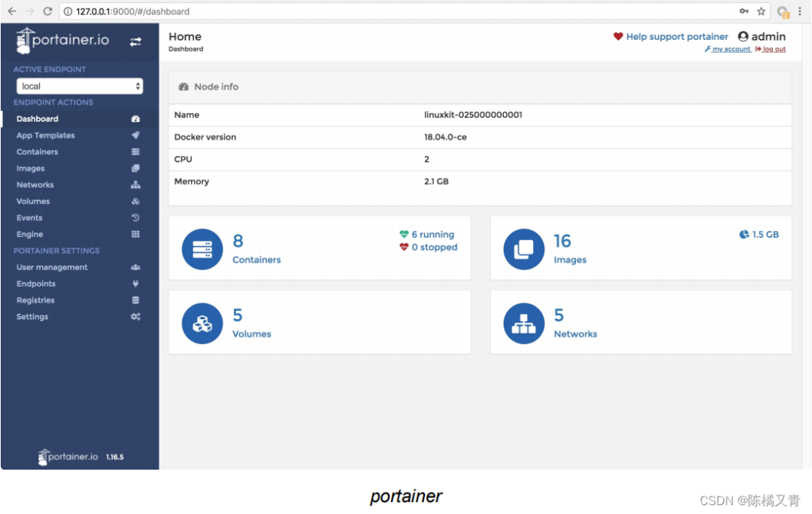Viewport: 812px width, 514px height.
Task: Click the browser forward arrow
Action: (30, 11)
